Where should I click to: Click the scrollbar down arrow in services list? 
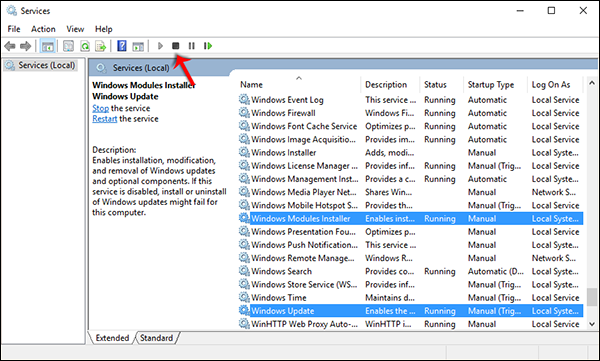[x=592, y=324]
